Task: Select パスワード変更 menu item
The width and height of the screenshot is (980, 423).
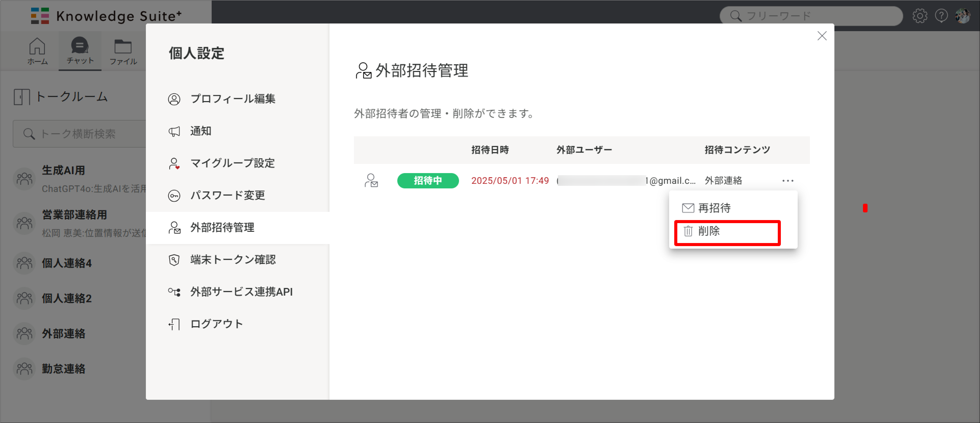Action: tap(237, 195)
